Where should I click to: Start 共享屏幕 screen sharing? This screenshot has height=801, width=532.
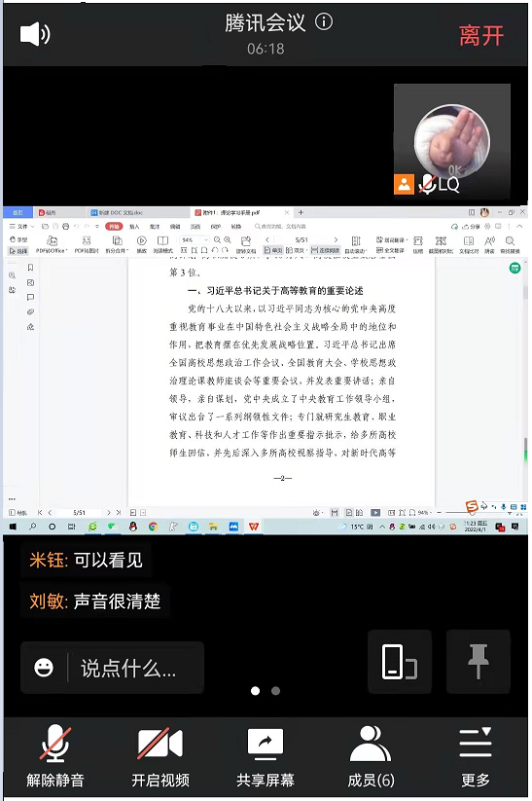pyautogui.click(x=266, y=757)
